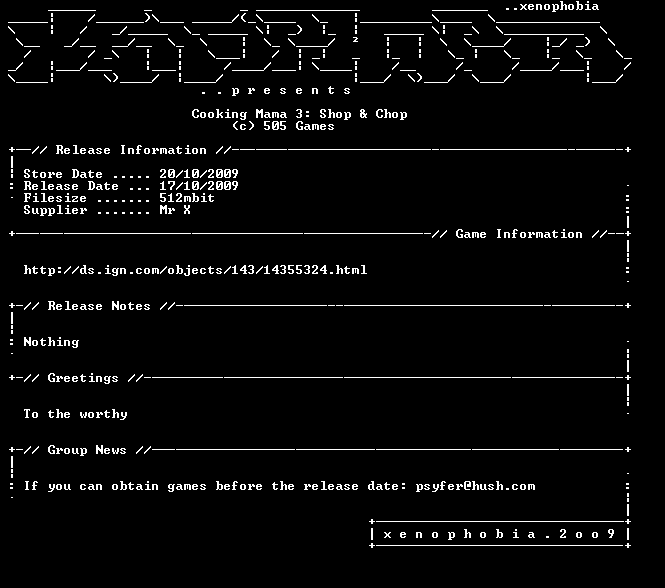The width and height of the screenshot is (665, 588).
Task: Click the title 'Cooking Mama 3: Shop & Chop'
Action: (299, 114)
